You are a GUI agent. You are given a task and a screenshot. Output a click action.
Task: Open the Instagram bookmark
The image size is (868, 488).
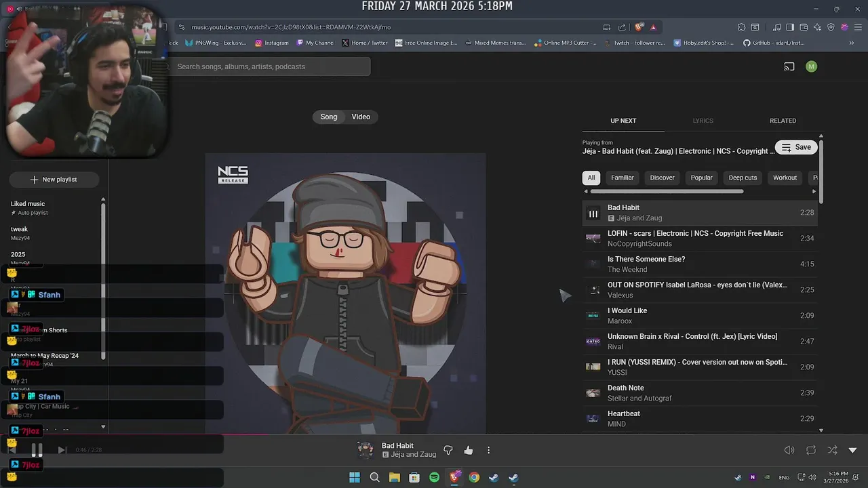[x=272, y=43]
